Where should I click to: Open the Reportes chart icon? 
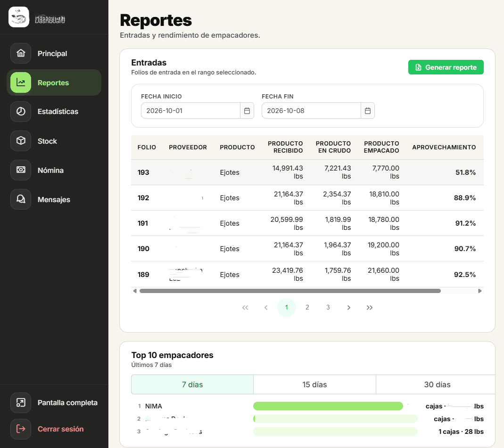click(21, 82)
